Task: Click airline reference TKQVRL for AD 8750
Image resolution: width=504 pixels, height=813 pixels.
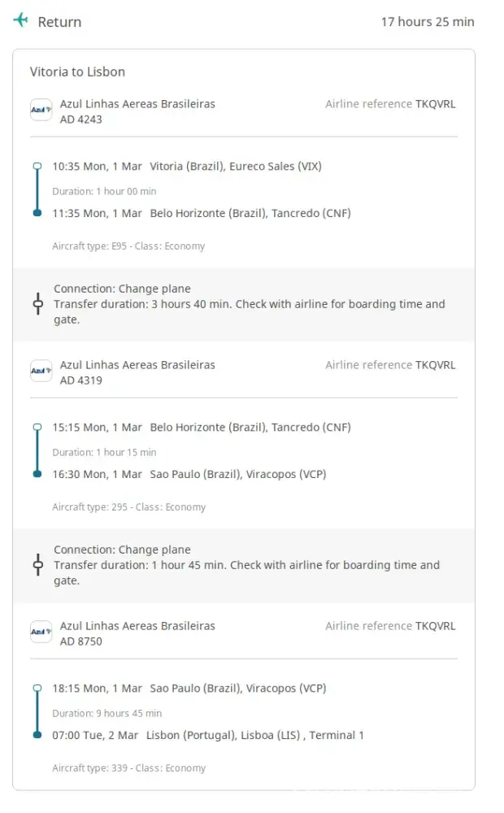Action: click(435, 626)
